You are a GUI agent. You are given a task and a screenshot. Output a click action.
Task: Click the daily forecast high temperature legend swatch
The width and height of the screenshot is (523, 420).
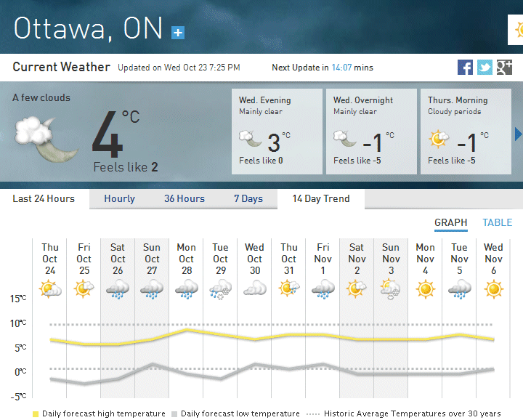[36, 414]
